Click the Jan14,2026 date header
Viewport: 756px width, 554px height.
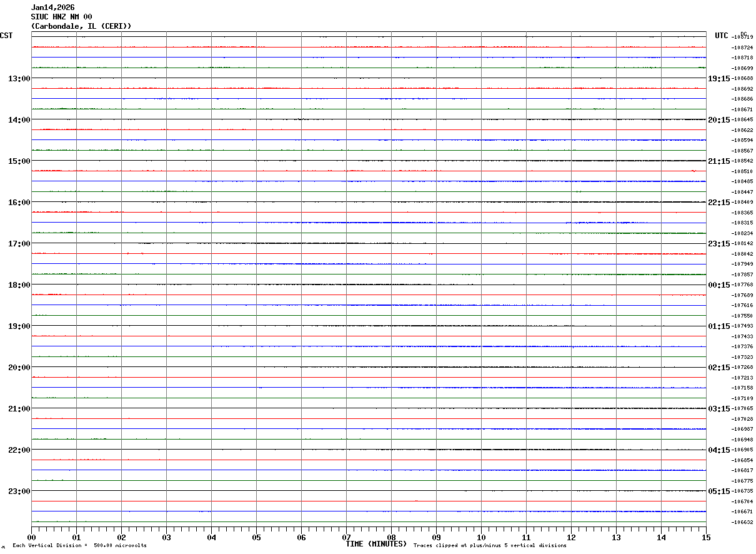click(53, 8)
